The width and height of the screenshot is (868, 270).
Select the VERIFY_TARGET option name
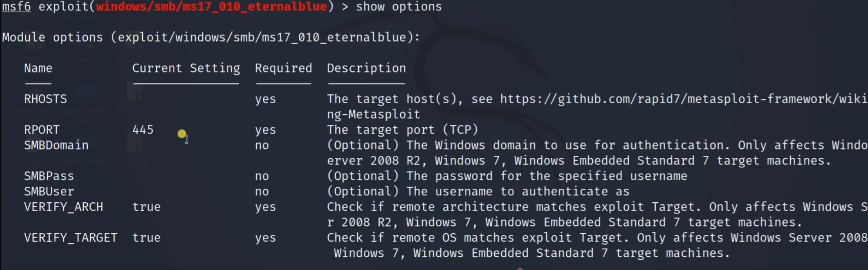click(x=70, y=238)
